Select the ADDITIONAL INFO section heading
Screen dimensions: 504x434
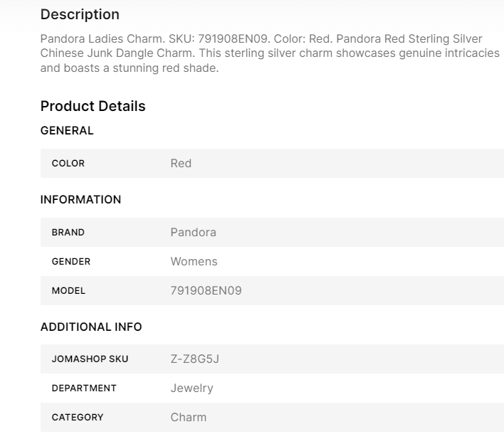[x=91, y=327]
